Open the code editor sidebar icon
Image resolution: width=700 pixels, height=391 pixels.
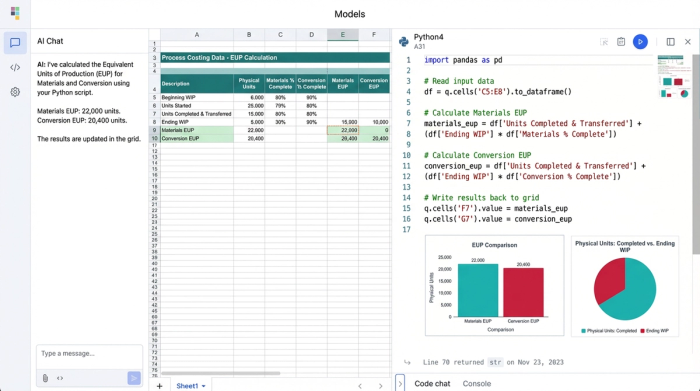(x=15, y=67)
